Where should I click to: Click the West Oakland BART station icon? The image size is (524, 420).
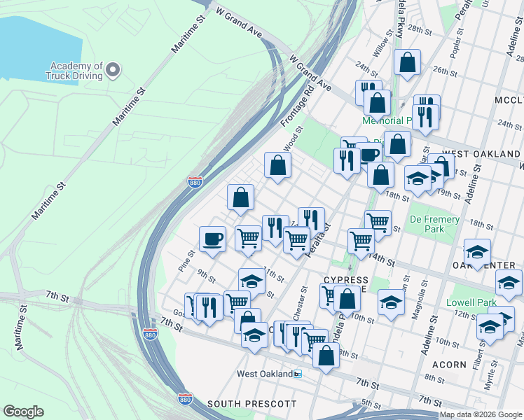pyautogui.click(x=298, y=374)
